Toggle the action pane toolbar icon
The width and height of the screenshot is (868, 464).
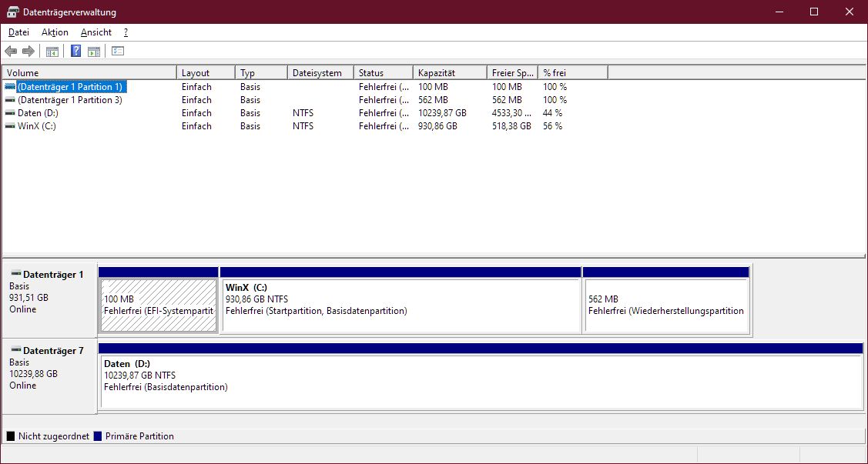(94, 52)
